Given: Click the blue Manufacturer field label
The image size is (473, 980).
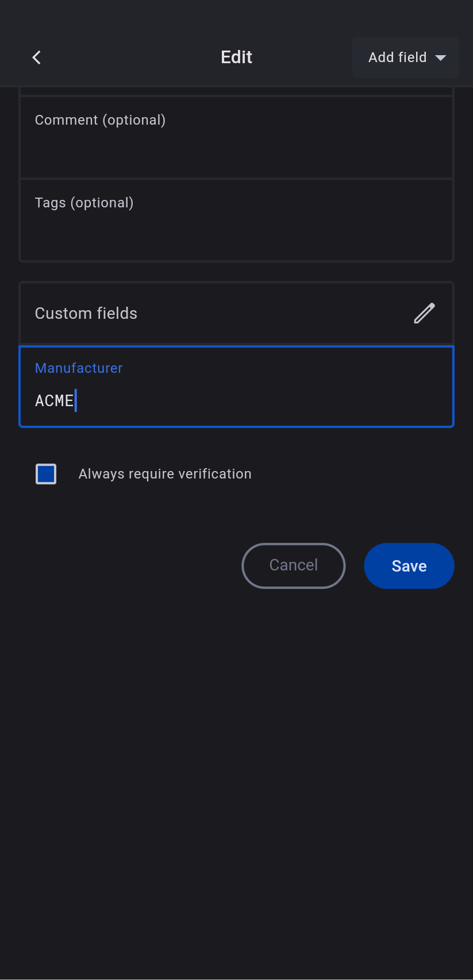Looking at the screenshot, I should (79, 368).
